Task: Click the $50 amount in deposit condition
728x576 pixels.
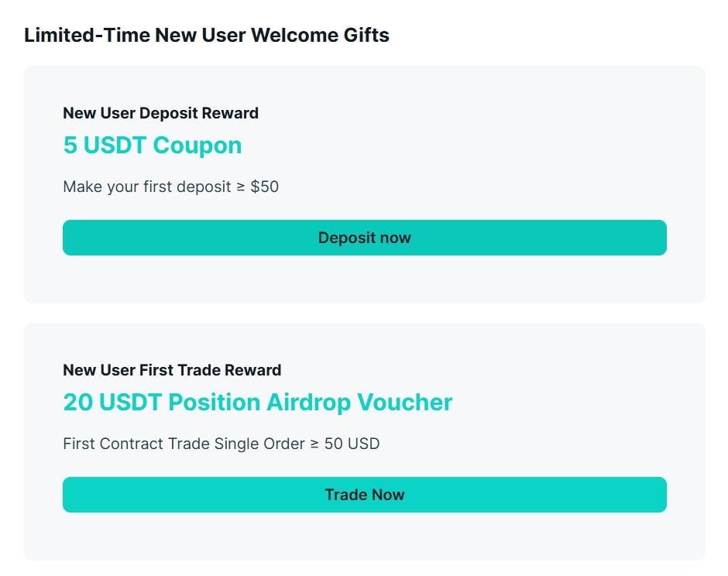Action: 265,187
